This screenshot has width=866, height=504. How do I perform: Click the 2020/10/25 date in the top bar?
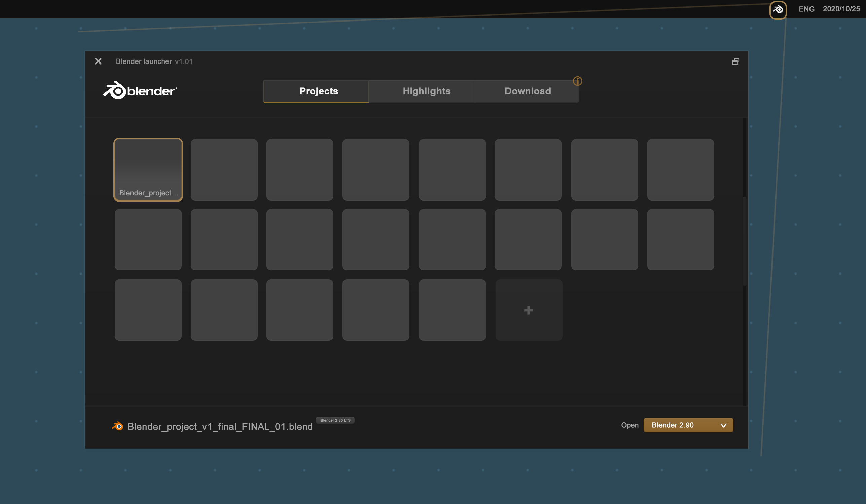(841, 9)
